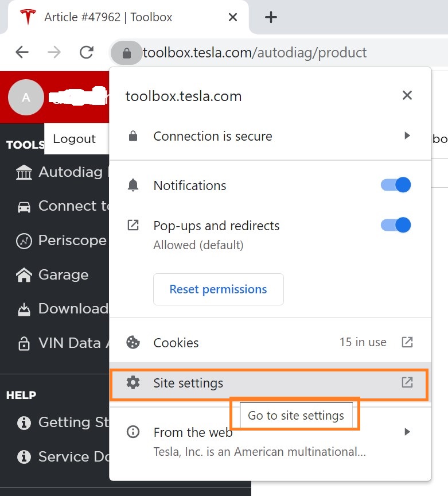Open the Cookies entry in the popup
The image size is (448, 496).
click(x=176, y=343)
